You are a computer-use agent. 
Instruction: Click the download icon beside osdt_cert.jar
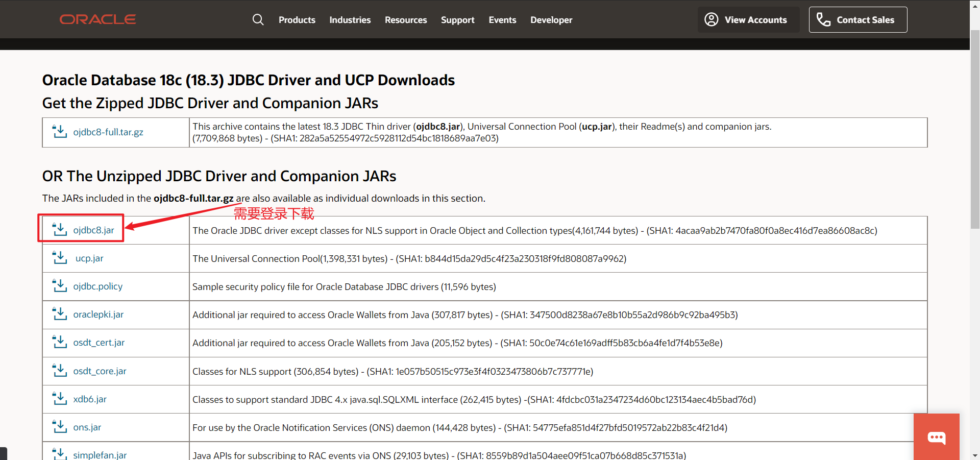pyautogui.click(x=60, y=342)
